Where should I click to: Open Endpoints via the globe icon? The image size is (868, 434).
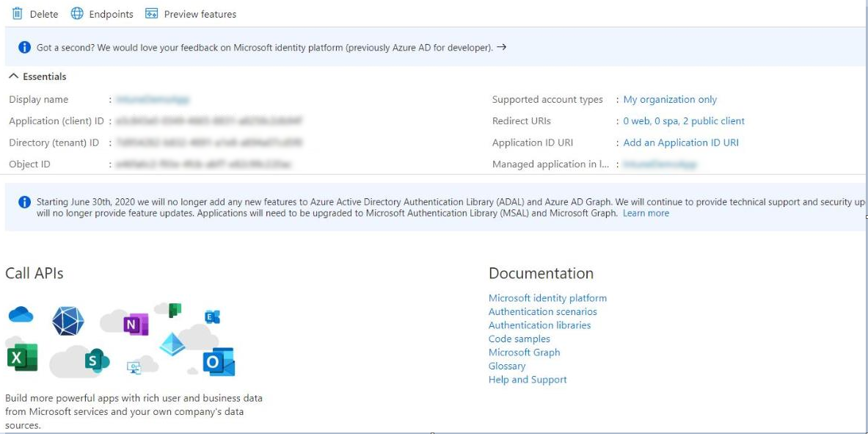tap(77, 14)
